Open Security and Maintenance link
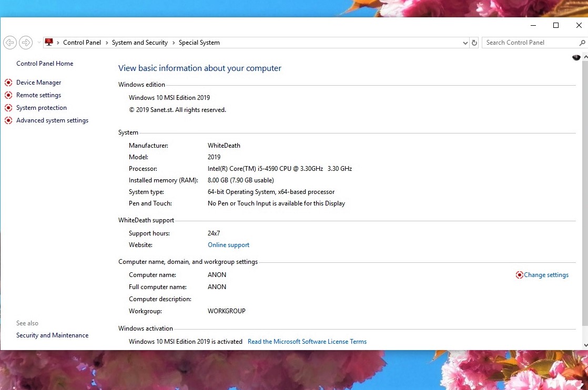This screenshot has height=390, width=588. tap(52, 335)
